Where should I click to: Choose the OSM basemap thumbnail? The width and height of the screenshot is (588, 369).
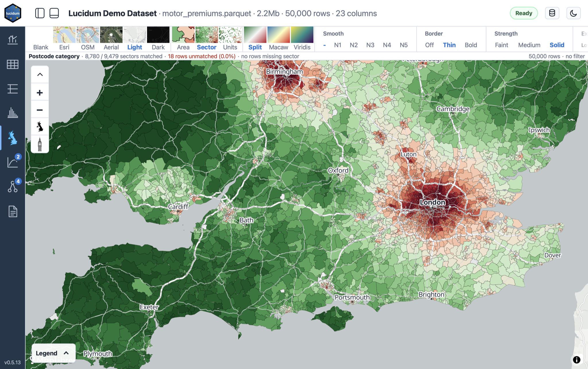click(88, 39)
